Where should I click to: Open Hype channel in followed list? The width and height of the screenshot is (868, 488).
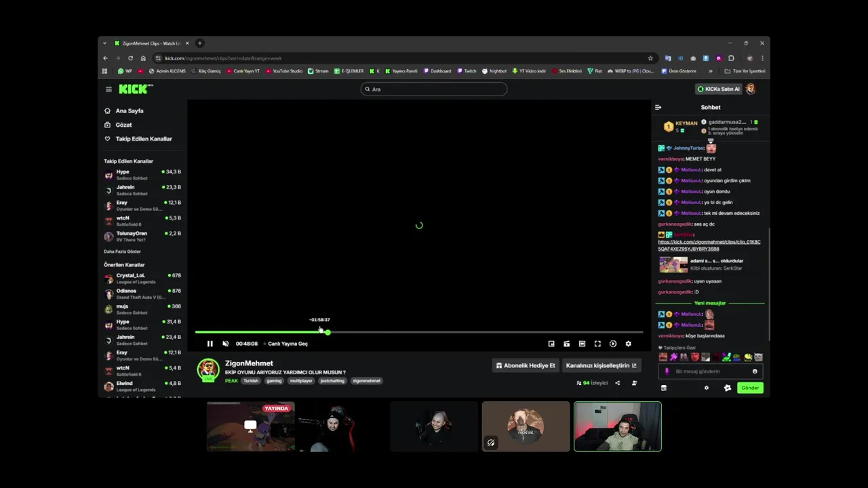(142, 175)
